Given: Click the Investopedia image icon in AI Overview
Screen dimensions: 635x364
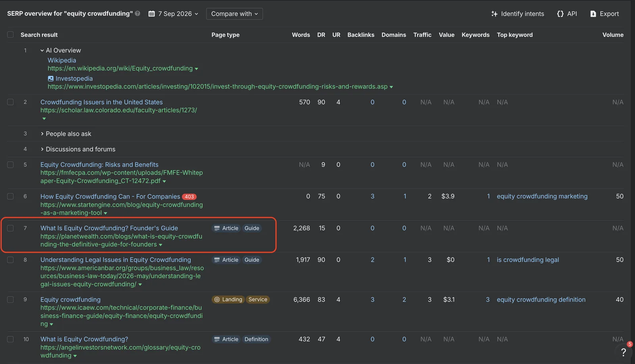Looking at the screenshot, I should (x=50, y=79).
